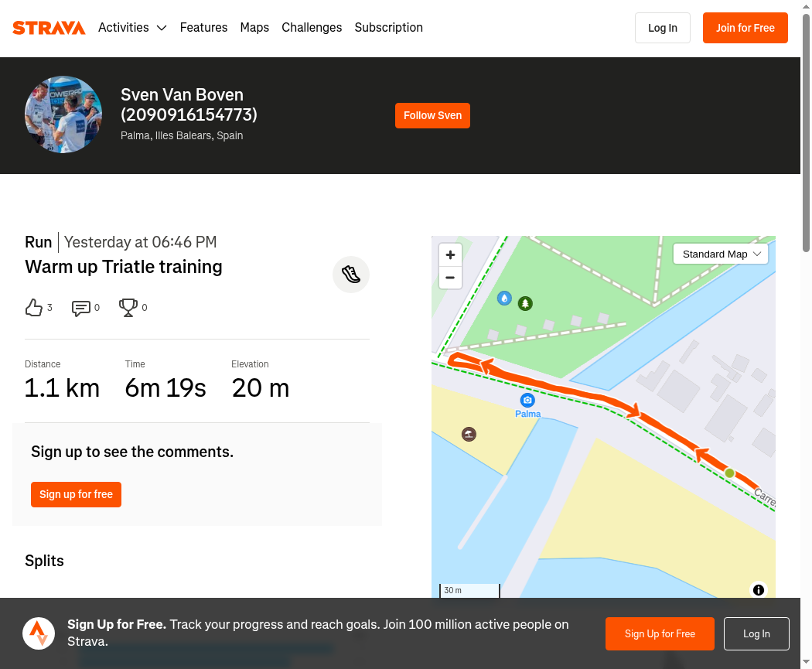Click the green tree park marker
This screenshot has width=812, height=669.
[x=525, y=303]
